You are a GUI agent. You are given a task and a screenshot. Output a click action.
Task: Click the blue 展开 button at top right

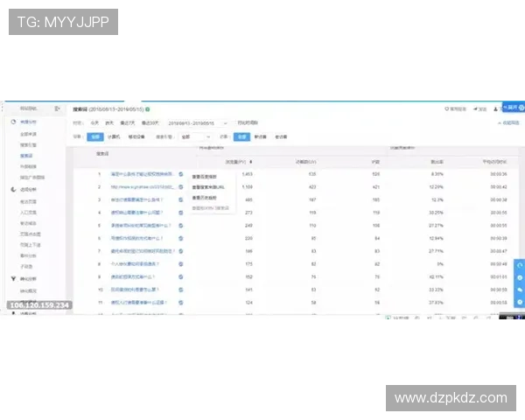pos(512,109)
